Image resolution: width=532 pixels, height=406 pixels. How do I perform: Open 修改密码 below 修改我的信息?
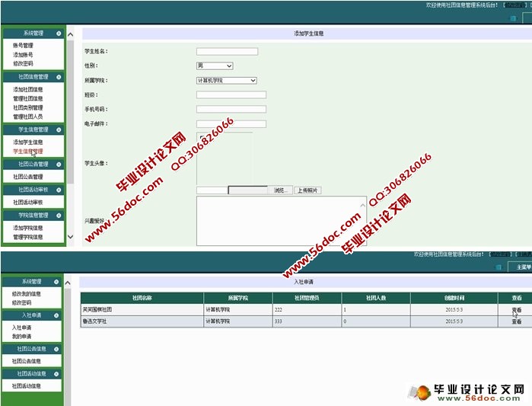click(x=22, y=303)
